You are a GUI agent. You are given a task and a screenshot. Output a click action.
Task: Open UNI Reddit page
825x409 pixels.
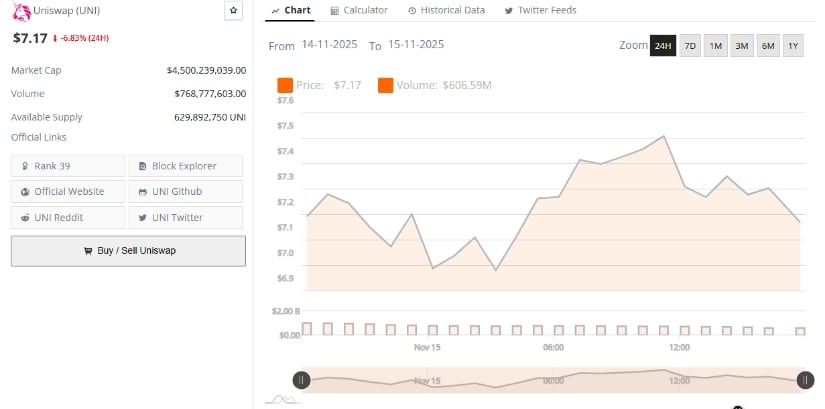[x=68, y=217]
